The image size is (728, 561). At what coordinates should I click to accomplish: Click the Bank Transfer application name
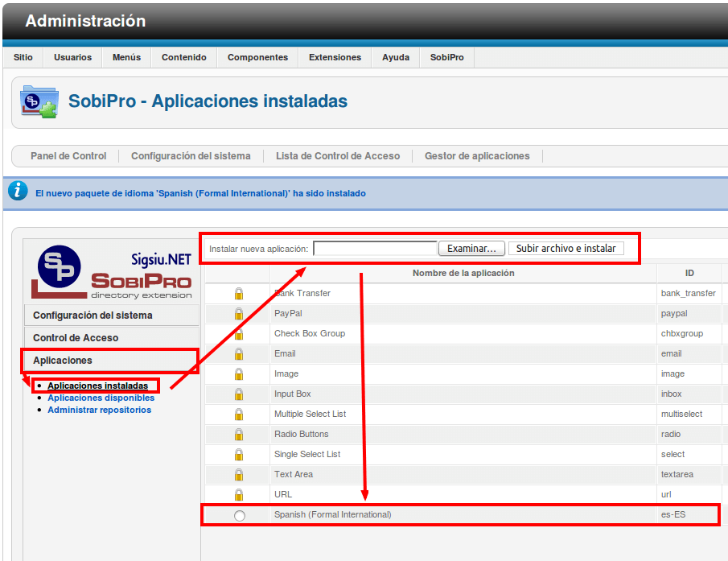coord(302,294)
